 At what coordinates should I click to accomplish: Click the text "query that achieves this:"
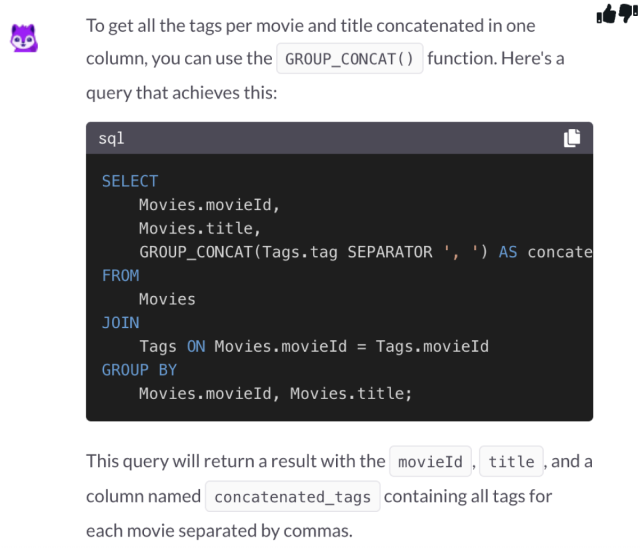point(182,93)
